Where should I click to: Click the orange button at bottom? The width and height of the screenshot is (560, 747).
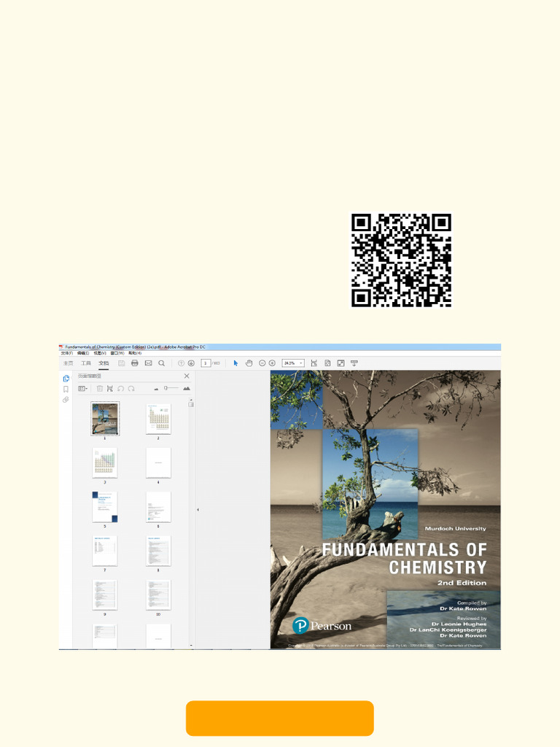pyautogui.click(x=280, y=719)
